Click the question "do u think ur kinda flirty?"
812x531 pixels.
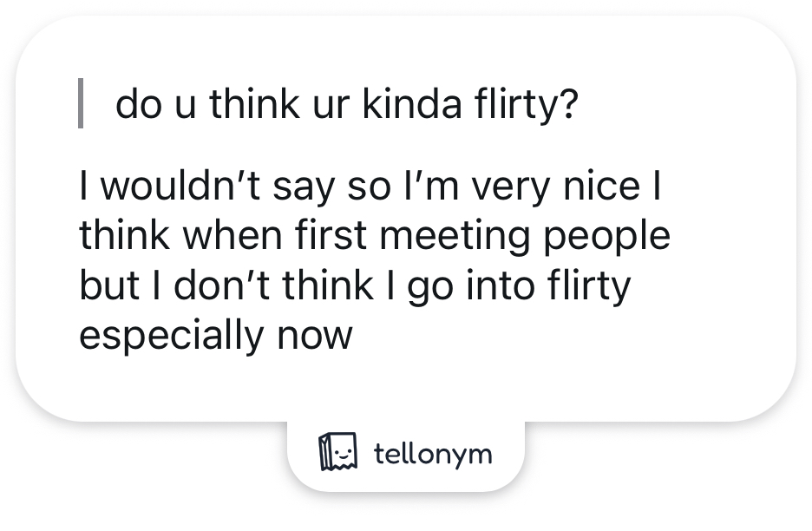pos(345,105)
